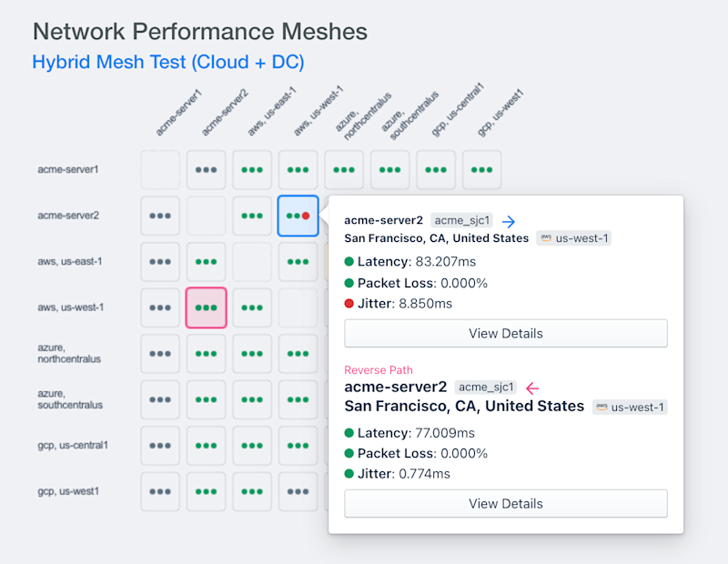Image resolution: width=728 pixels, height=564 pixels.
Task: Click cell acme-server1 row, azure southcentralus column
Action: pos(390,170)
